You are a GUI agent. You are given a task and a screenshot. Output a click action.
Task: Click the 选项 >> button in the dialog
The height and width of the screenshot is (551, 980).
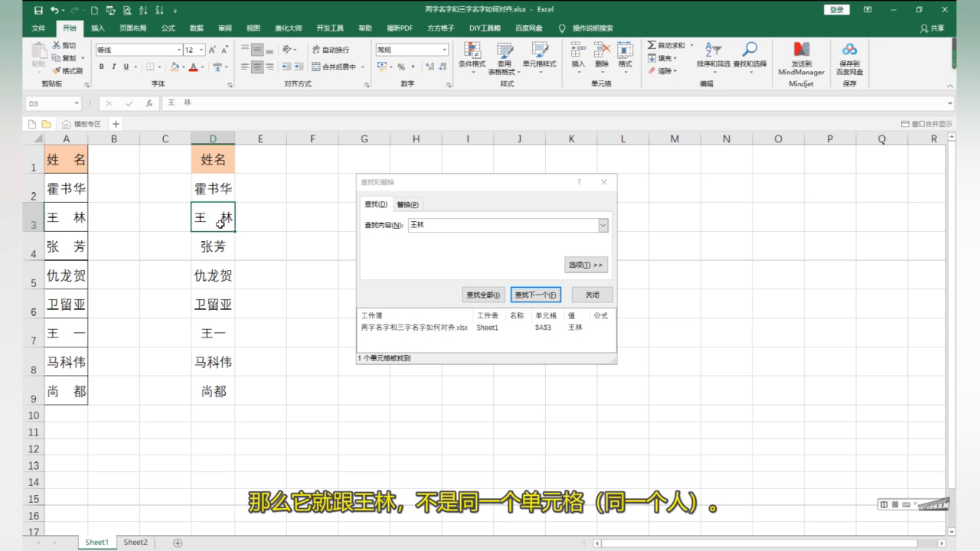(586, 265)
